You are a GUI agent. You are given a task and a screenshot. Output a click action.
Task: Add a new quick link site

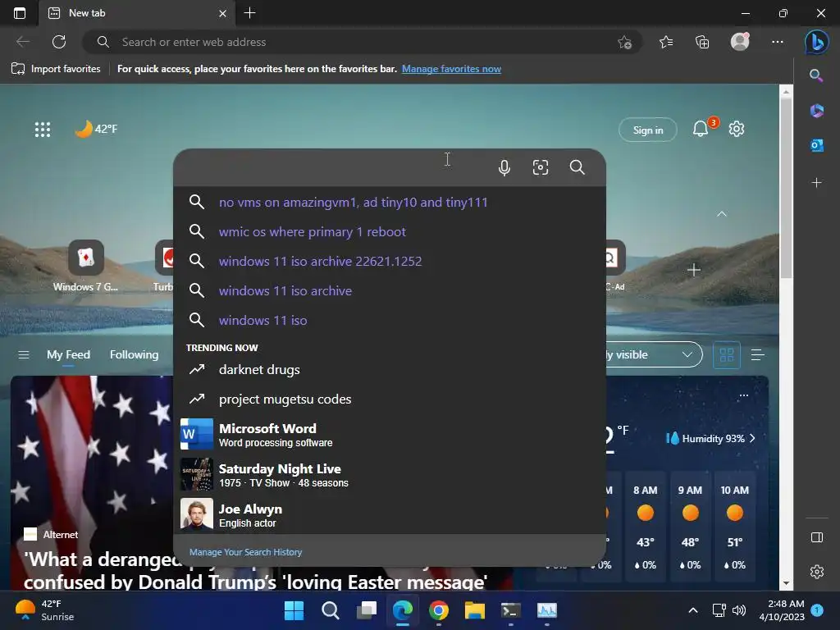[x=694, y=270]
